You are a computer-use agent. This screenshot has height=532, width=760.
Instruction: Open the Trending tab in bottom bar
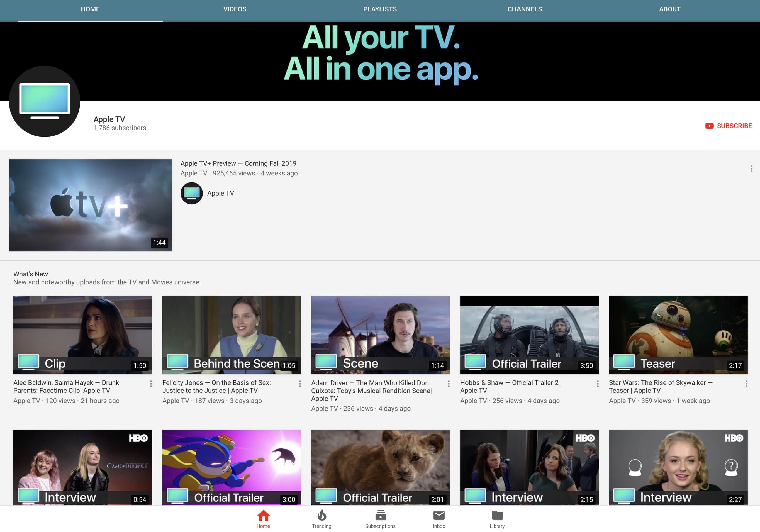(321, 519)
